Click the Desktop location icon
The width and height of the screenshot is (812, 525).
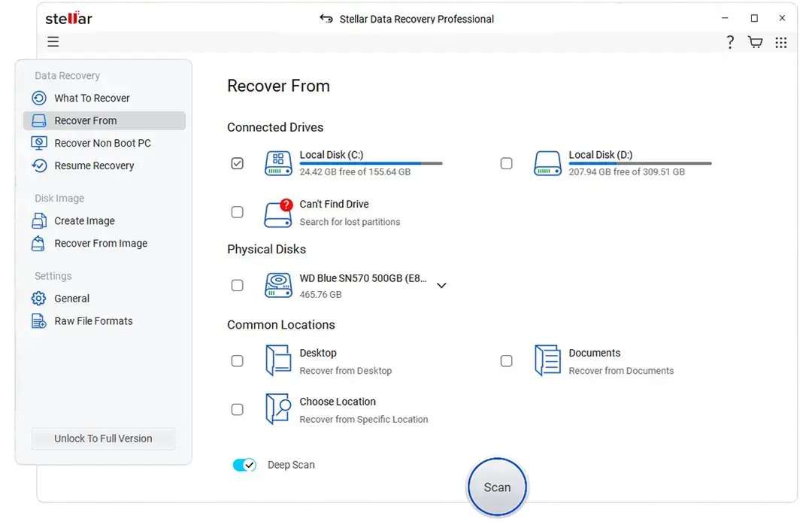click(x=278, y=361)
